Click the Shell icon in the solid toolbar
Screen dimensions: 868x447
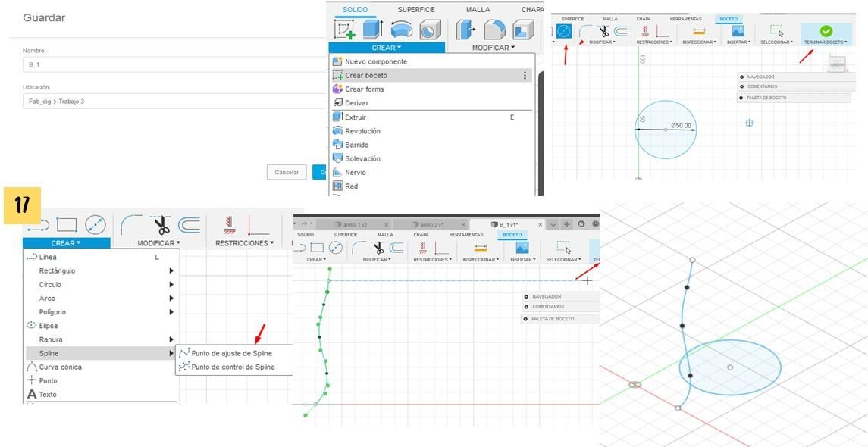(522, 30)
